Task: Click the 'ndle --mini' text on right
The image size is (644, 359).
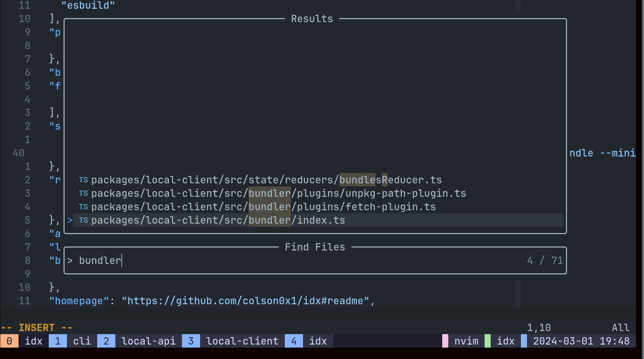Action: (x=602, y=153)
